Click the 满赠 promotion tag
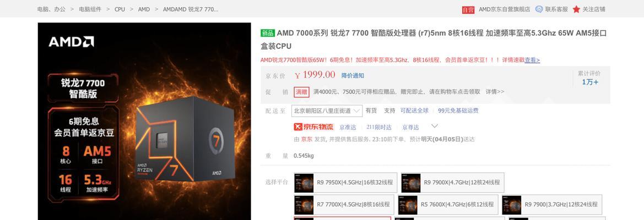The height and width of the screenshot is (220, 644). pyautogui.click(x=301, y=92)
